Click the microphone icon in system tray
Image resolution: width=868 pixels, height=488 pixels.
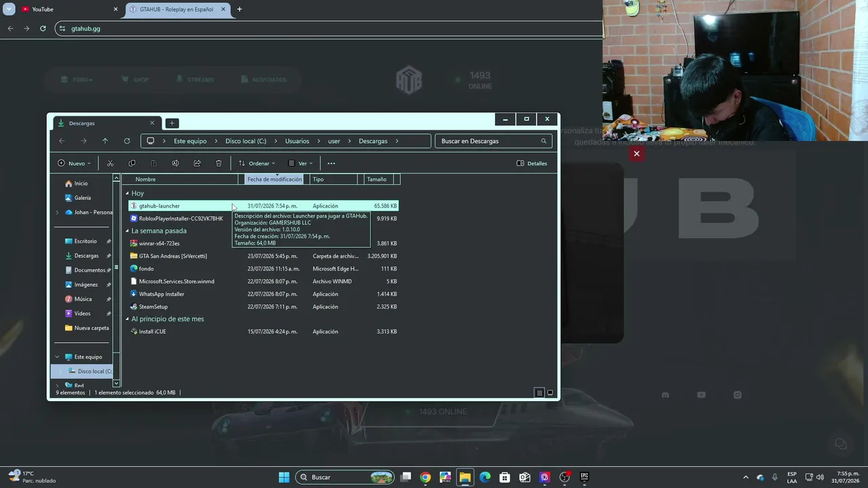(774, 477)
